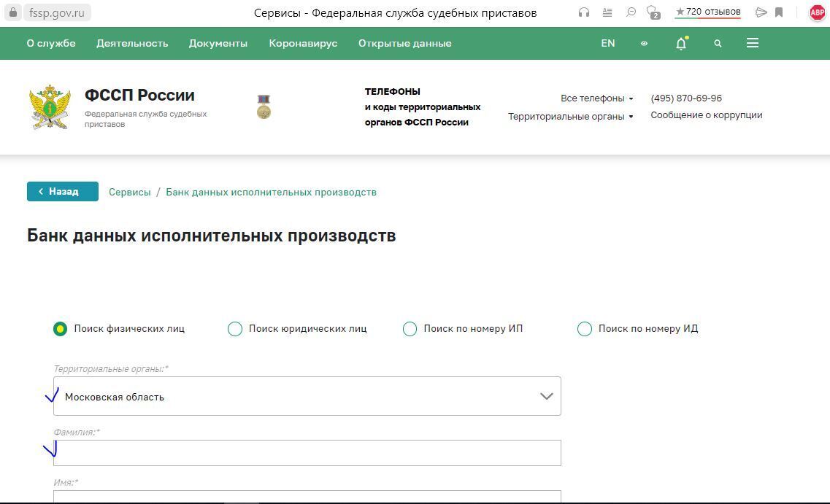Click the bookmark icon in address bar
The image size is (830, 504).
pos(779,12)
